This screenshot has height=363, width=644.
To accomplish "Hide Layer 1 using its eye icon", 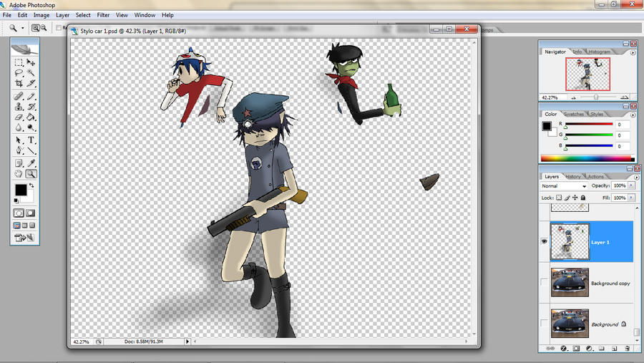I will click(544, 242).
